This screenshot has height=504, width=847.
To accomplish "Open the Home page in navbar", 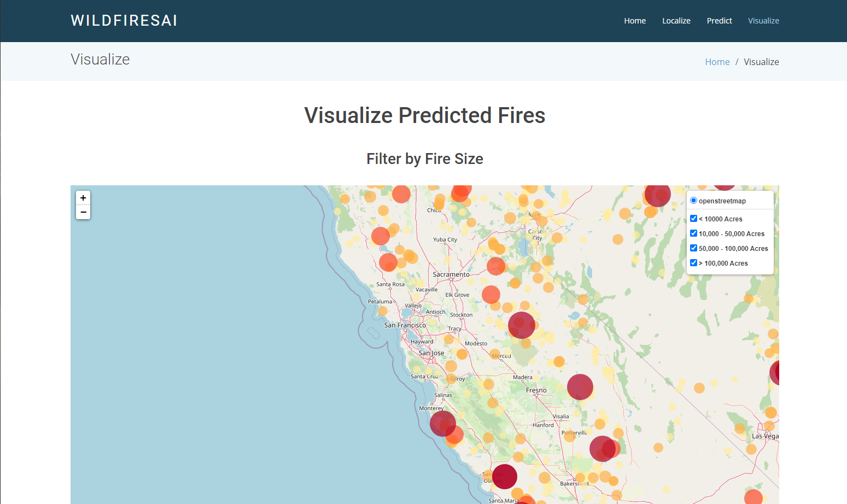I will pyautogui.click(x=635, y=21).
